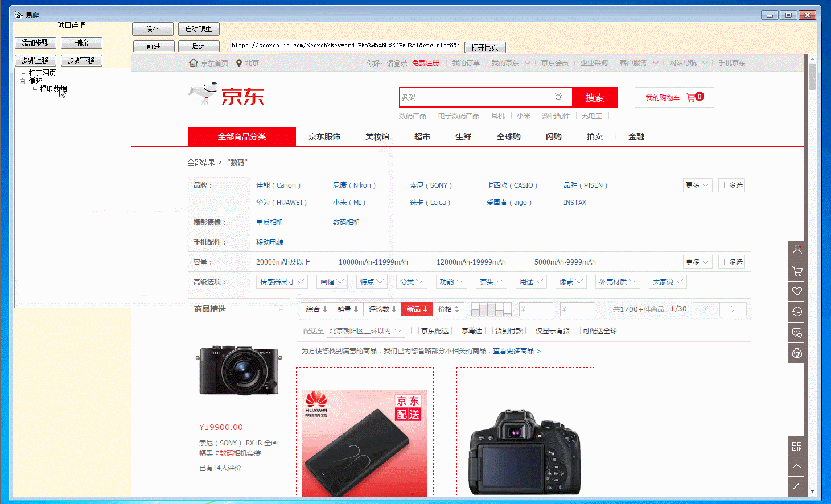Tick the 京东配送 checkbox

415,331
